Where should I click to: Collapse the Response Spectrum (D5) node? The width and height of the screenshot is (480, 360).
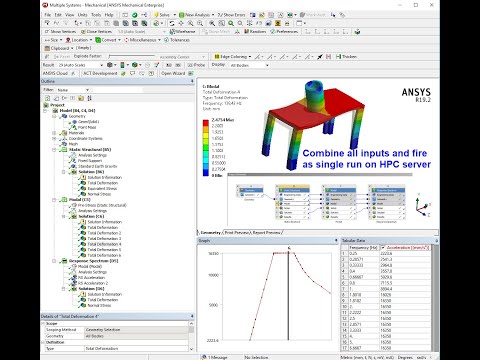pyautogui.click(x=54, y=261)
